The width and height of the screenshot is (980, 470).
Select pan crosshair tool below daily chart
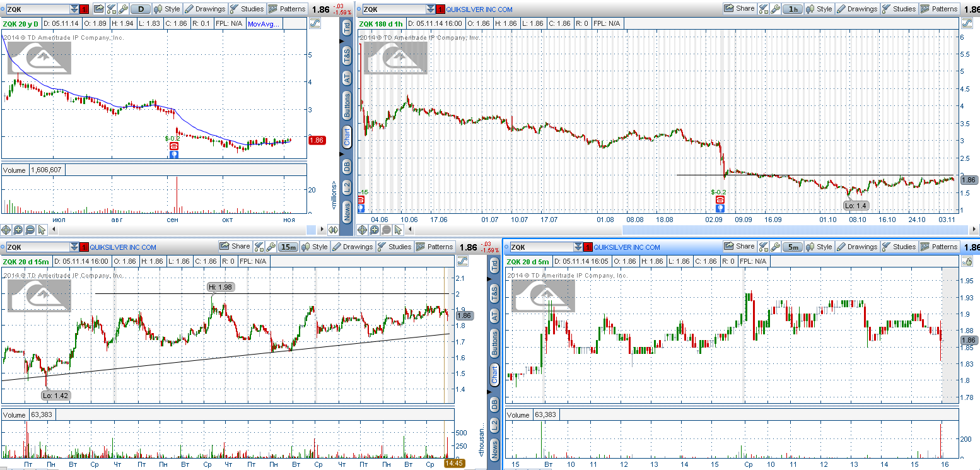coord(6,229)
